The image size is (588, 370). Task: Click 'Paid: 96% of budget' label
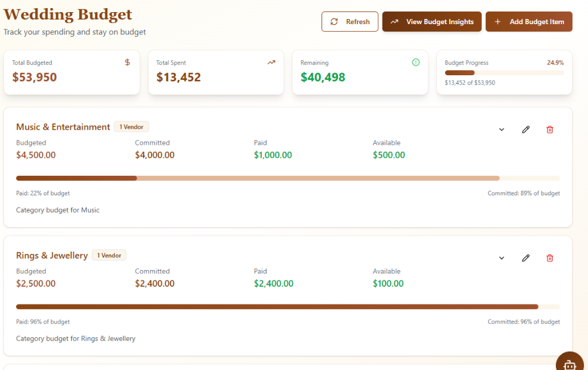pyautogui.click(x=42, y=322)
